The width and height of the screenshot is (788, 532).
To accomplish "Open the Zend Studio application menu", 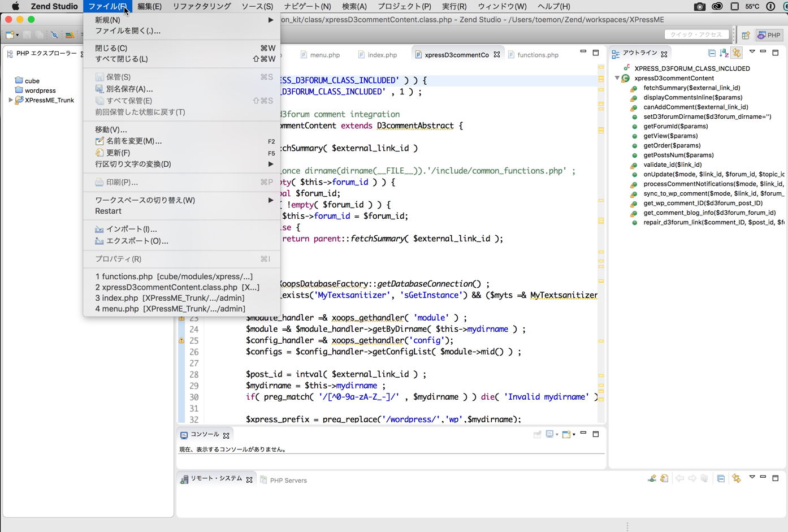I will pos(54,6).
